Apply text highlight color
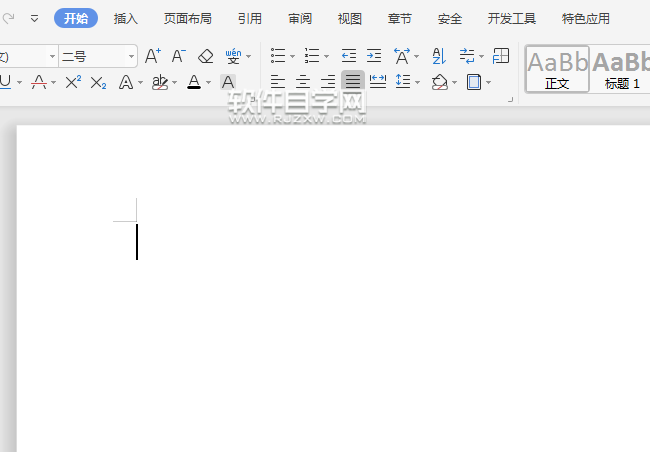This screenshot has height=452, width=650. pos(160,83)
